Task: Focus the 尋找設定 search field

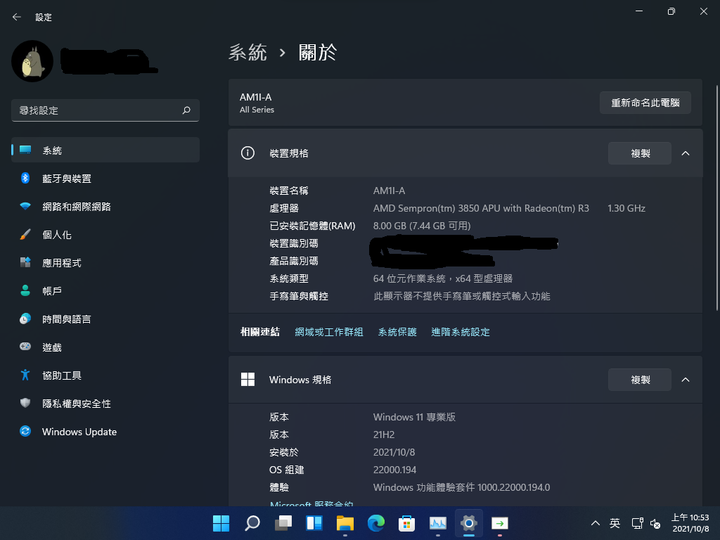Action: [x=105, y=111]
